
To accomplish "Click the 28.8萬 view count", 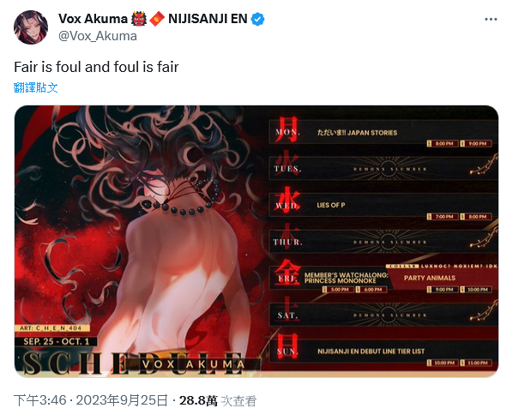I will pyautogui.click(x=198, y=400).
